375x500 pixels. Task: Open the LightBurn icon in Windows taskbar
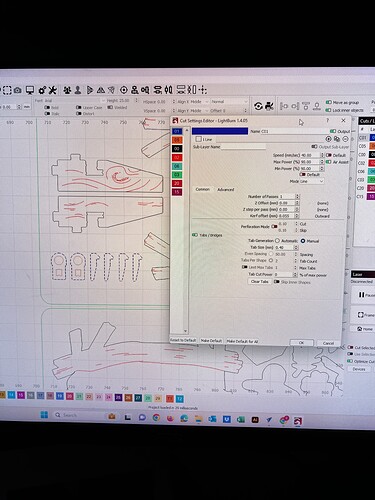[298, 421]
